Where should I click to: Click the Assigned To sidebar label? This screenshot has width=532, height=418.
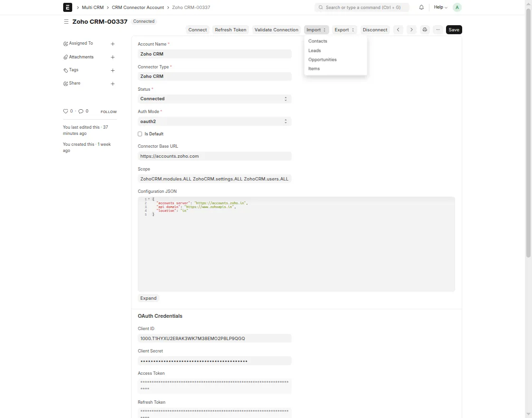point(81,43)
